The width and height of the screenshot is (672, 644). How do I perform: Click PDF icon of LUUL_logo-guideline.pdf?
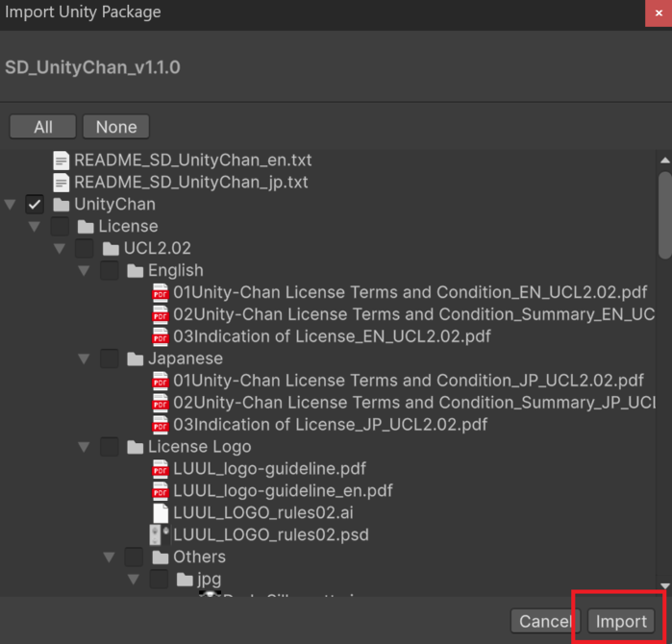point(161,469)
